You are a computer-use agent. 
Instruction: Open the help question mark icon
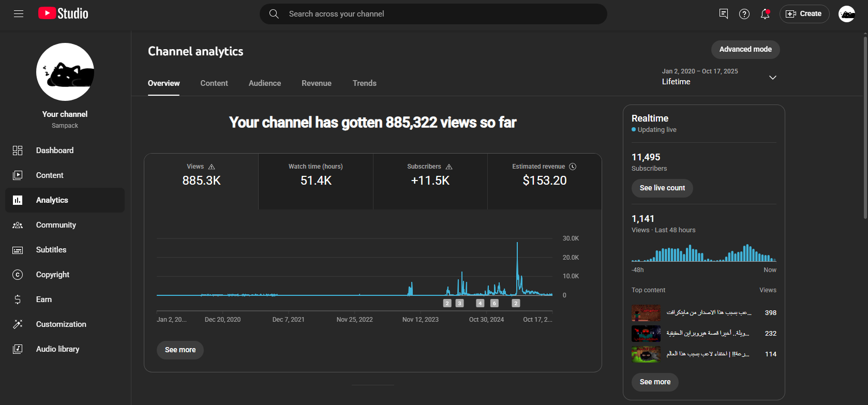pos(744,14)
